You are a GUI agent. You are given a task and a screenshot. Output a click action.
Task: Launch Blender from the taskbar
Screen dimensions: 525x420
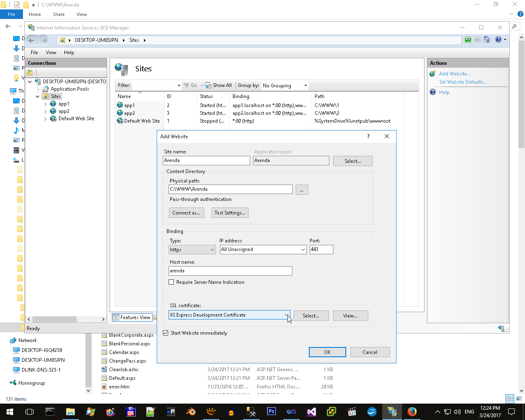click(x=191, y=412)
